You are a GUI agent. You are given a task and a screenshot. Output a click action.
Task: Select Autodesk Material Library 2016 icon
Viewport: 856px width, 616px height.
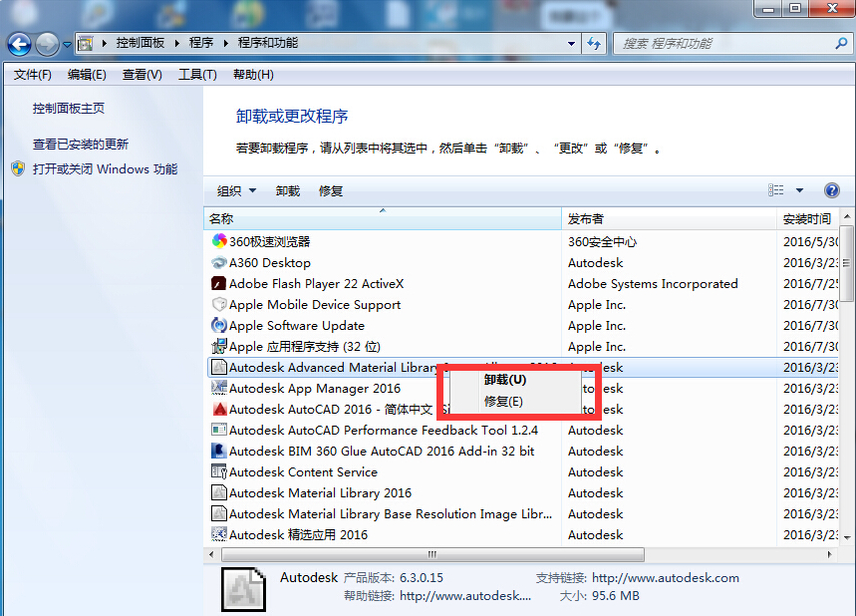click(219, 492)
